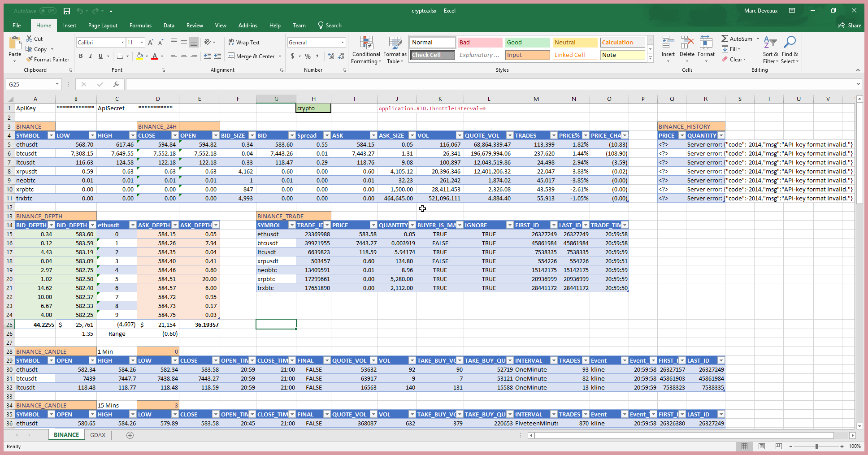The image size is (868, 455).
Task: Click the Search box in ribbon
Action: pyautogui.click(x=330, y=26)
